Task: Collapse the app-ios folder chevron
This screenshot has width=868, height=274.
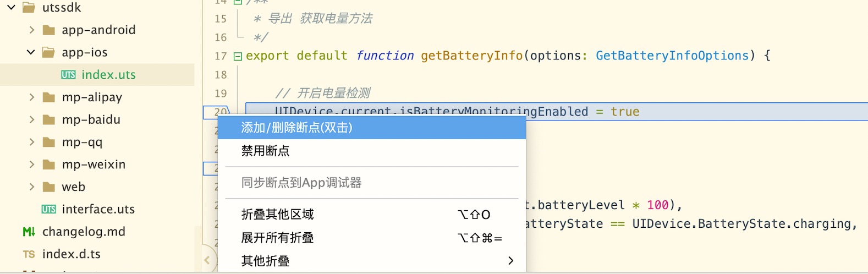Action: pyautogui.click(x=31, y=52)
